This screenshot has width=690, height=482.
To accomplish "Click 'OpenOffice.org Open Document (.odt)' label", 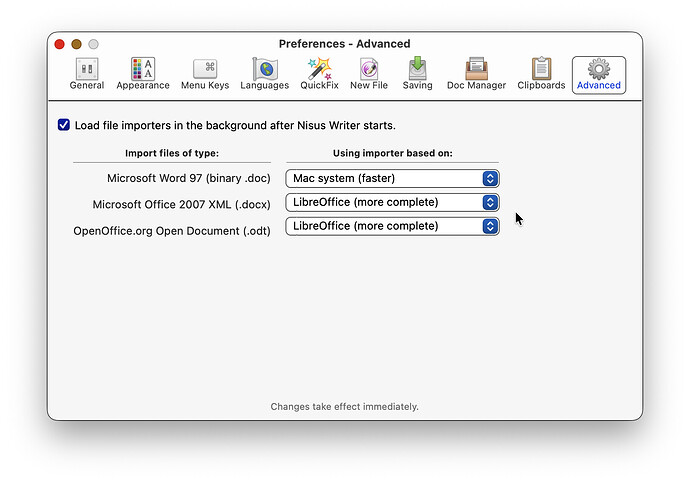I will (x=172, y=231).
